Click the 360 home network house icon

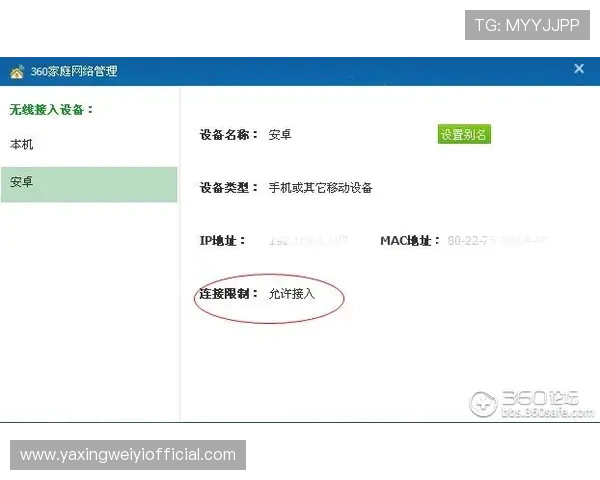tap(17, 72)
